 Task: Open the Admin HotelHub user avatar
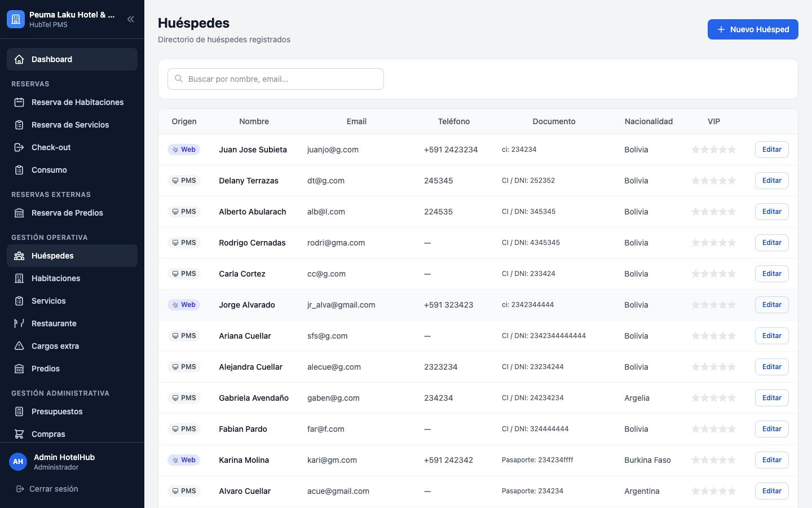pyautogui.click(x=18, y=462)
